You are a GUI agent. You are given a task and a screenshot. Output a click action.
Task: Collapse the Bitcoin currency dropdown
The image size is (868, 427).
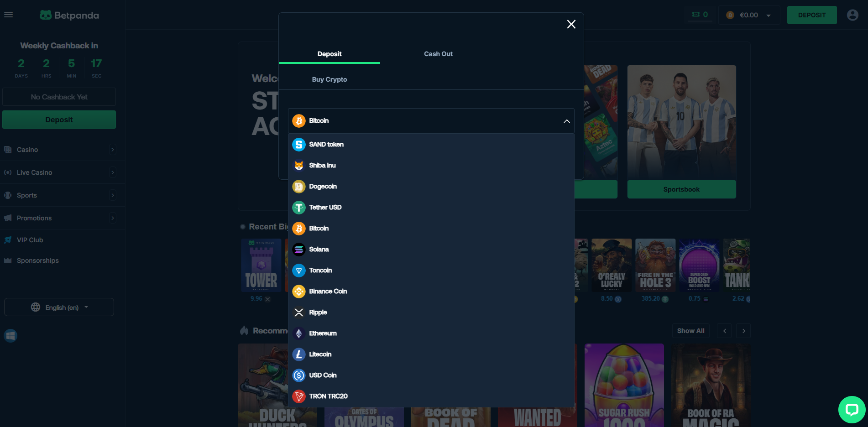567,121
